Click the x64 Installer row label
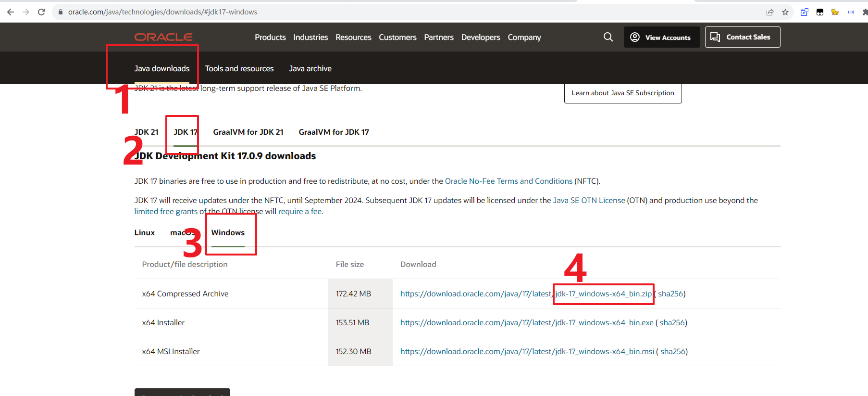The width and height of the screenshot is (868, 396). click(x=163, y=322)
